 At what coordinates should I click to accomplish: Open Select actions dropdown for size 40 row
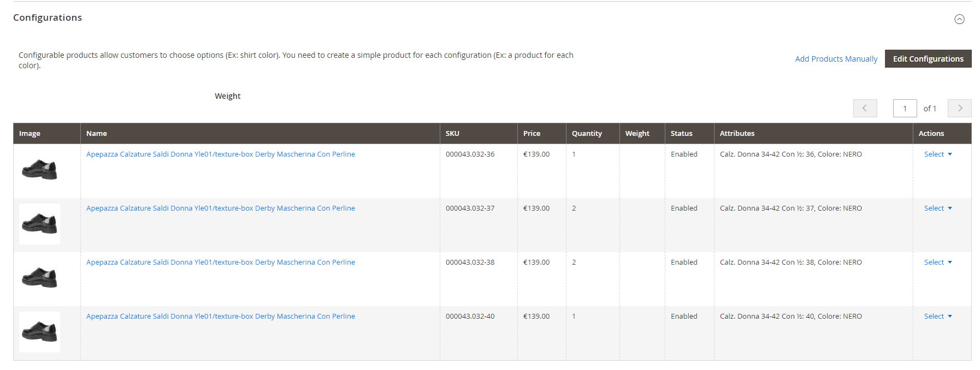[x=938, y=317]
